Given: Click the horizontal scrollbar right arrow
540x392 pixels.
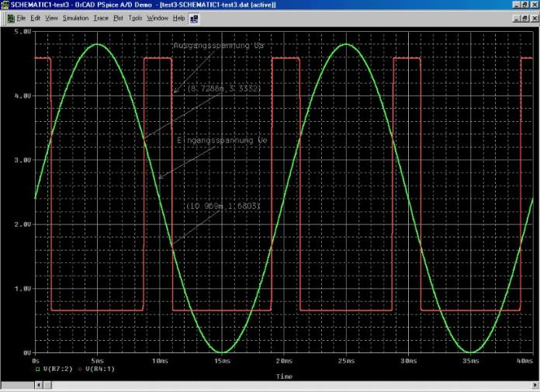Looking at the screenshot, I should [536, 385].
